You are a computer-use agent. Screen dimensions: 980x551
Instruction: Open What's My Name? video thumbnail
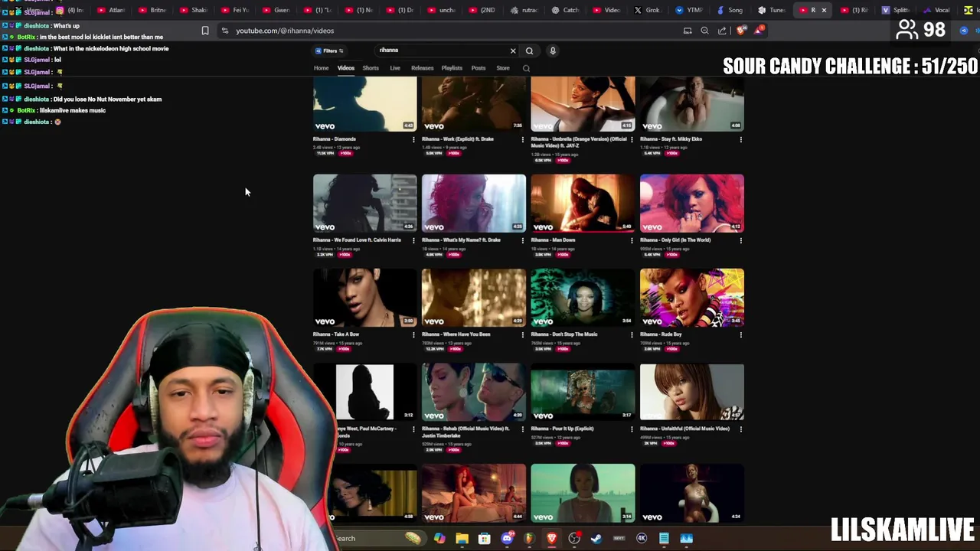[474, 203]
